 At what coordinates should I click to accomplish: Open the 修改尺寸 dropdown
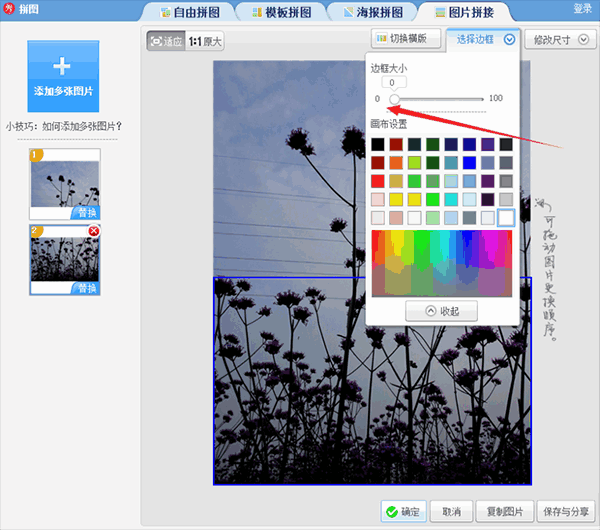coord(560,39)
